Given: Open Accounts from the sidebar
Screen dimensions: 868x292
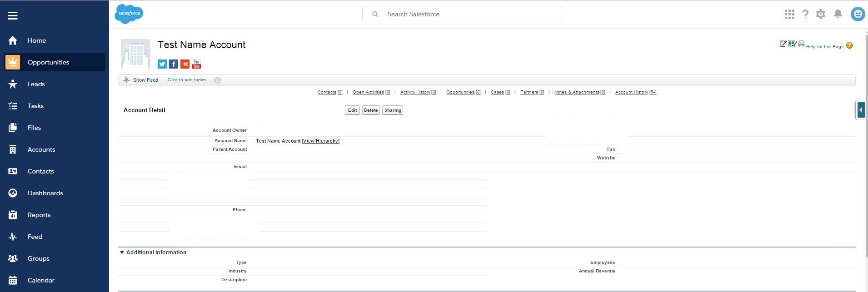Looking at the screenshot, I should pos(55,149).
